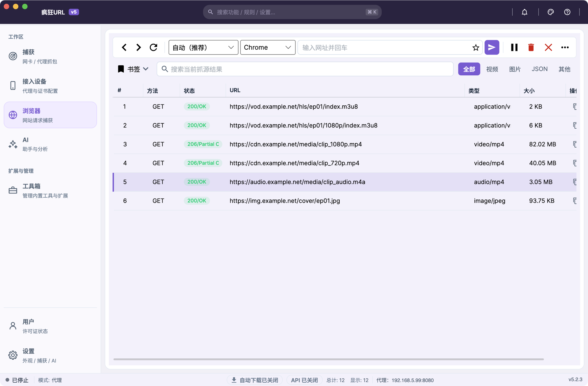Select the 视频 filter tab

point(492,69)
